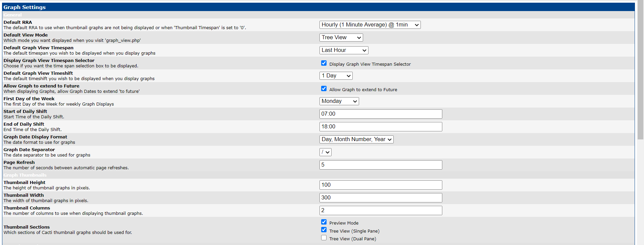Click the 'Default RRA' label

click(18, 22)
